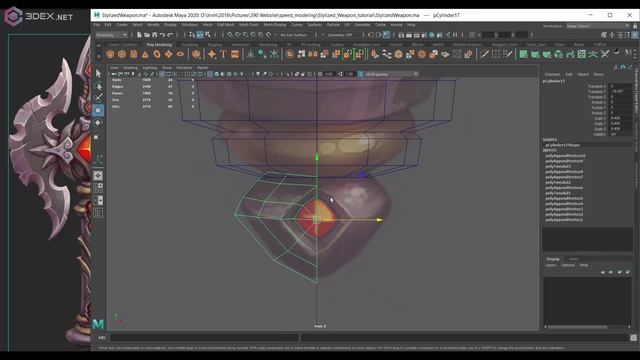Create a polygon cylinder from the shelf
This screenshot has height=360, width=640.
[133, 54]
